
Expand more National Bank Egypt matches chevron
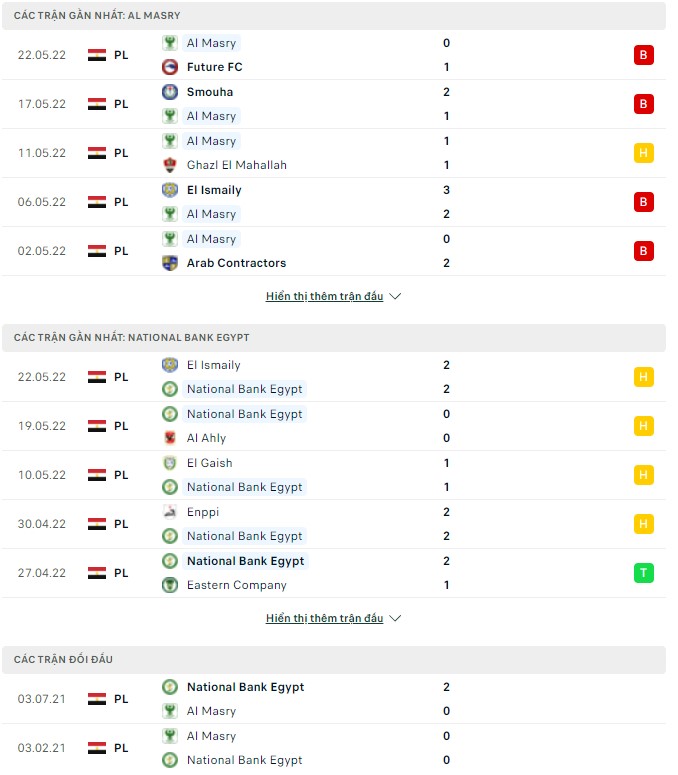coord(395,619)
